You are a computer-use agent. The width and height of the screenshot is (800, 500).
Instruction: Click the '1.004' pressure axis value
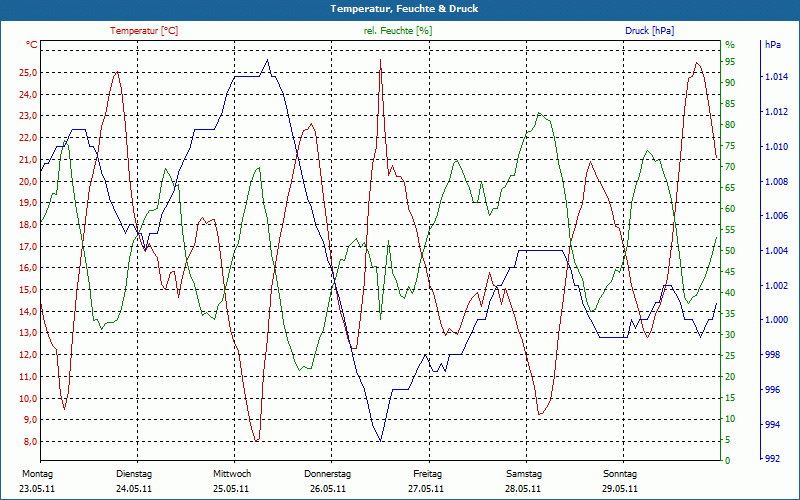coord(777,251)
